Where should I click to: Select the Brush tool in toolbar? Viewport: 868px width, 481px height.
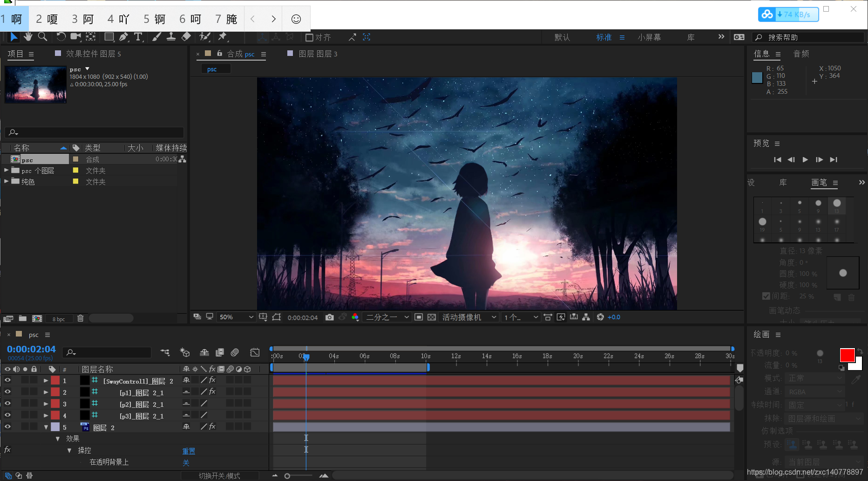point(157,37)
